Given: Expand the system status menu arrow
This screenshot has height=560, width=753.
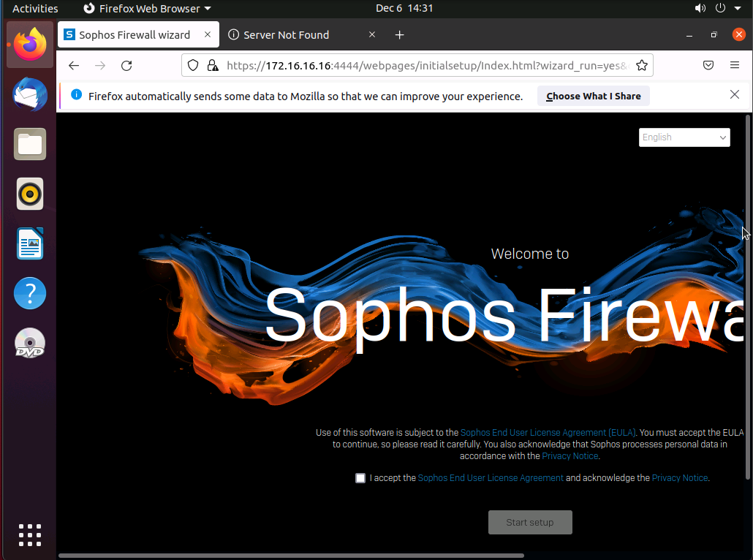Looking at the screenshot, I should (738, 9).
